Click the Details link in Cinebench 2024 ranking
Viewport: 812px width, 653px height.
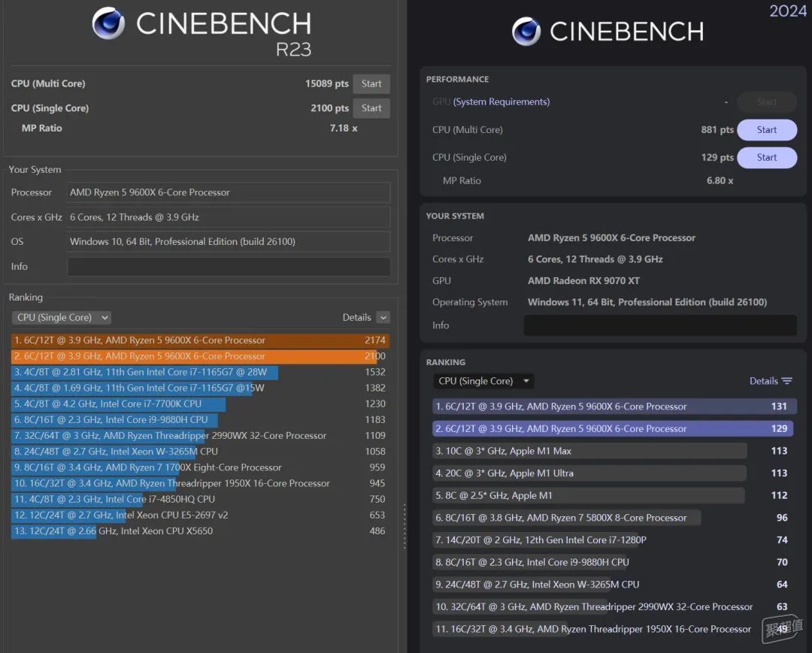click(763, 381)
